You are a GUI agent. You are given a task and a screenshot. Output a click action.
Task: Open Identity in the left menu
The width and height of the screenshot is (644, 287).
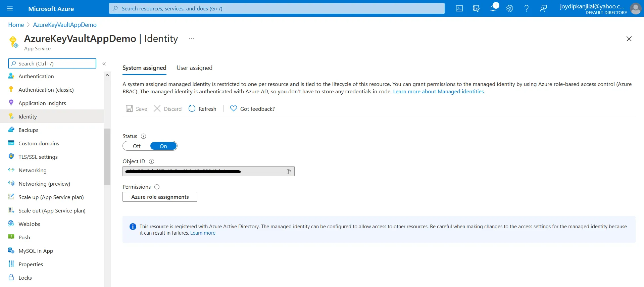52,116
